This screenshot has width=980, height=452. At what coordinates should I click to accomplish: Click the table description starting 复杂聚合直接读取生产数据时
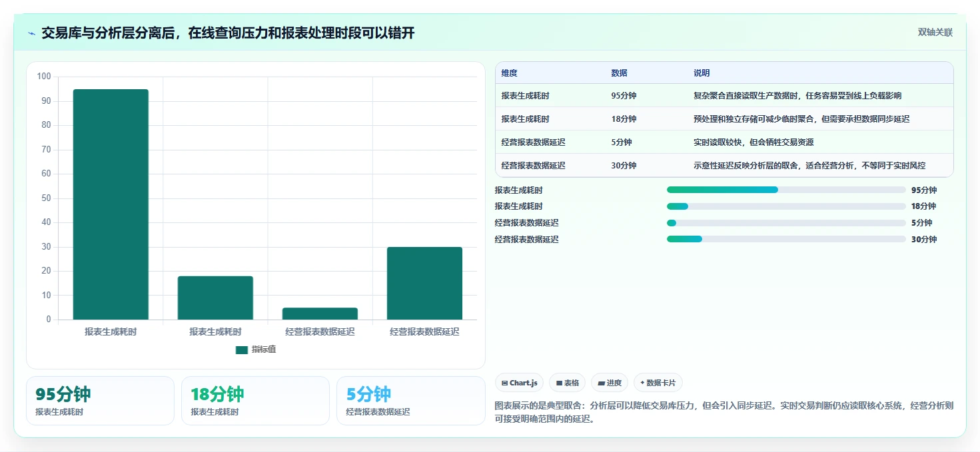(797, 96)
